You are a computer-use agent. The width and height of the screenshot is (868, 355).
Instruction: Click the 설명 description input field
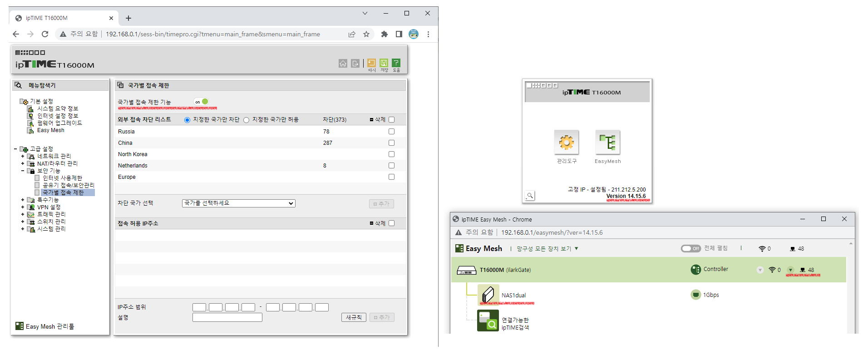coord(227,317)
